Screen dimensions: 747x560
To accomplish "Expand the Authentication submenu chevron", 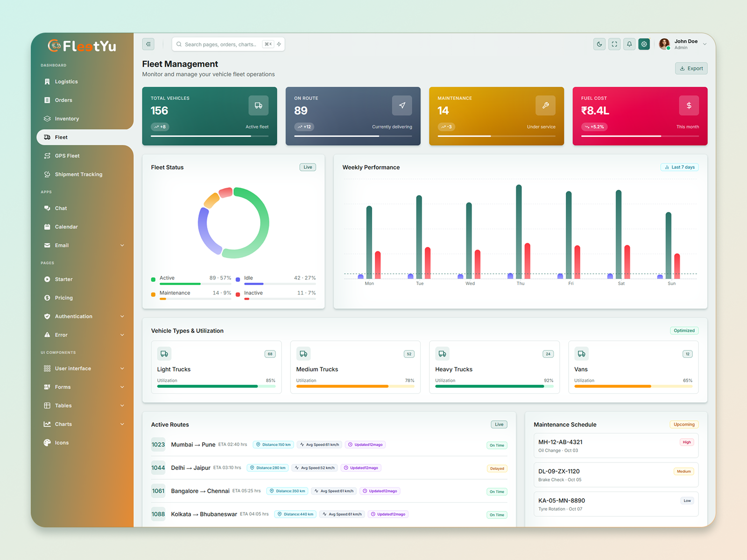I will point(122,316).
